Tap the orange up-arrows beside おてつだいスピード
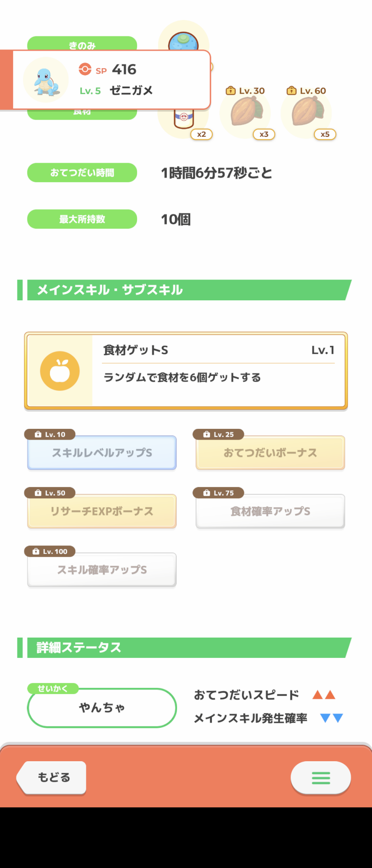The width and height of the screenshot is (372, 868). pos(324,695)
